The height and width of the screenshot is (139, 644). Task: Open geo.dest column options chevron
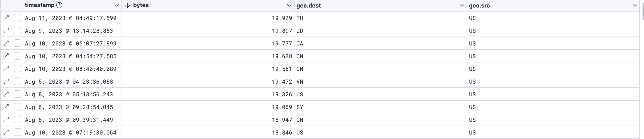[x=462, y=5]
